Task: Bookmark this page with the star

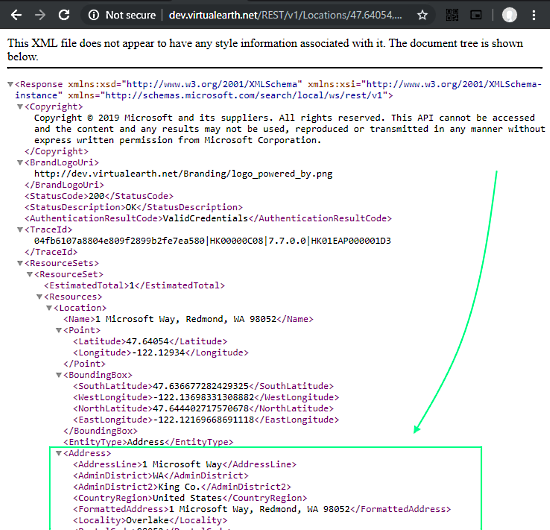Action: click(x=422, y=15)
